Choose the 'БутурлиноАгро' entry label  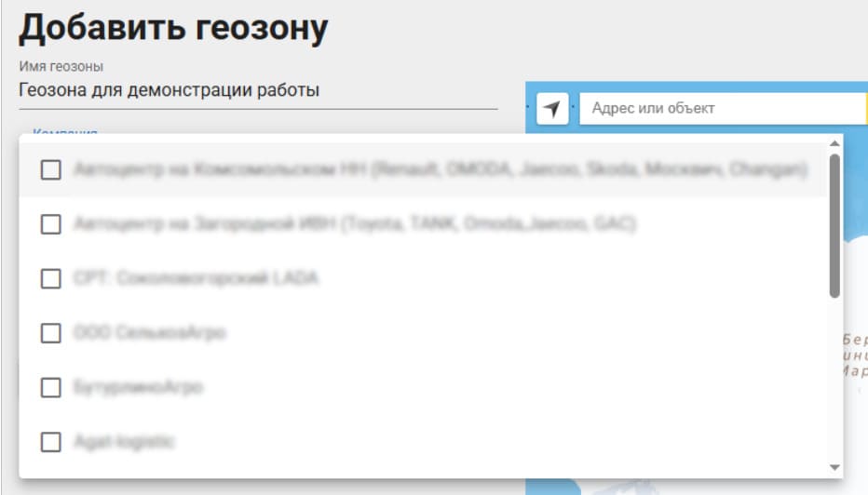click(x=138, y=387)
